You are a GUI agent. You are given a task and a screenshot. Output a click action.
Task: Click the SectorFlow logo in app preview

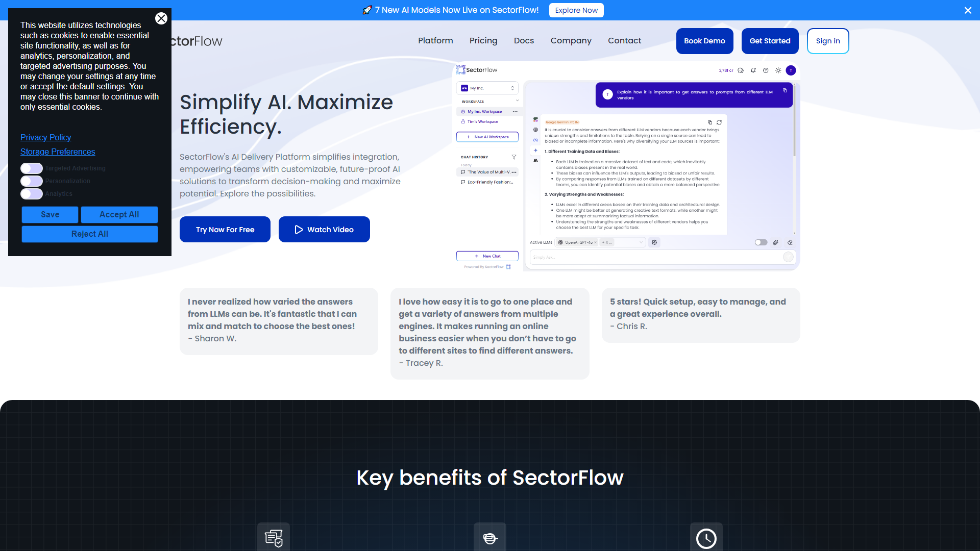coord(477,70)
